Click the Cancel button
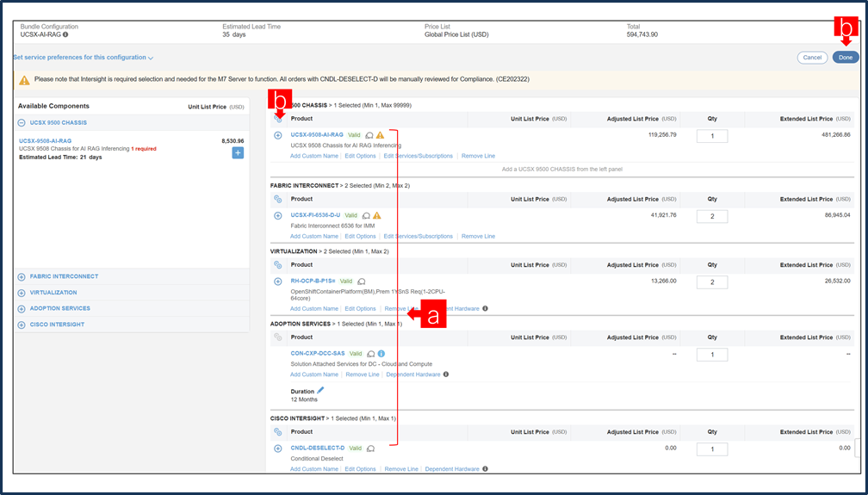This screenshot has height=495, width=868. coord(812,58)
